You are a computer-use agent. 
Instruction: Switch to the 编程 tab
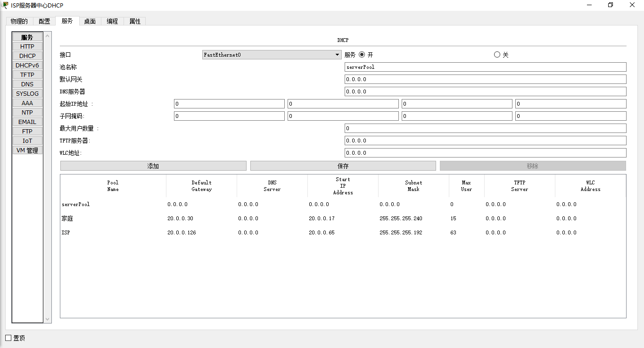coord(112,21)
